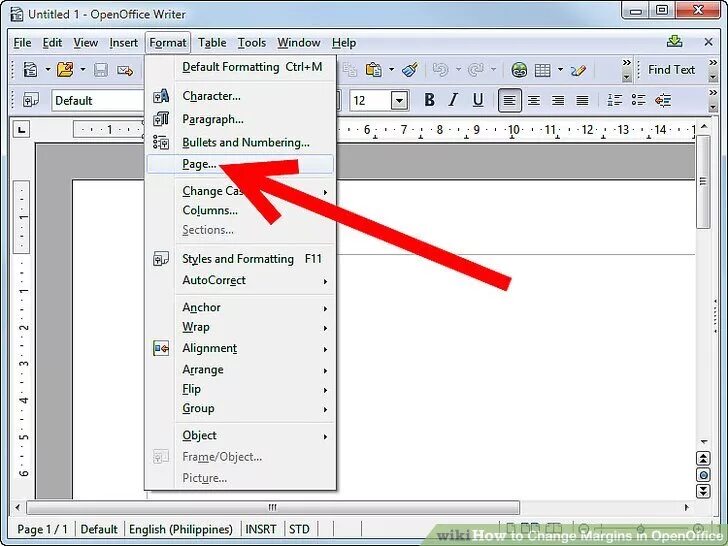This screenshot has width=728, height=546.
Task: Expand the AutoCorrect submenu
Action: [325, 281]
